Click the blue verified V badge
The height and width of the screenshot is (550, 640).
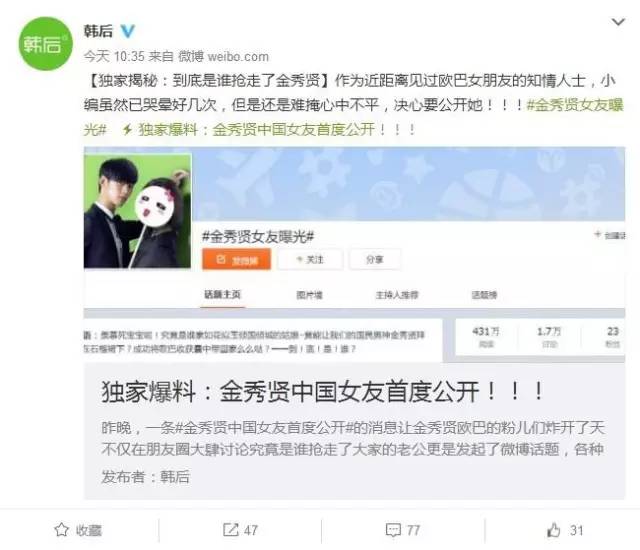pyautogui.click(x=127, y=31)
